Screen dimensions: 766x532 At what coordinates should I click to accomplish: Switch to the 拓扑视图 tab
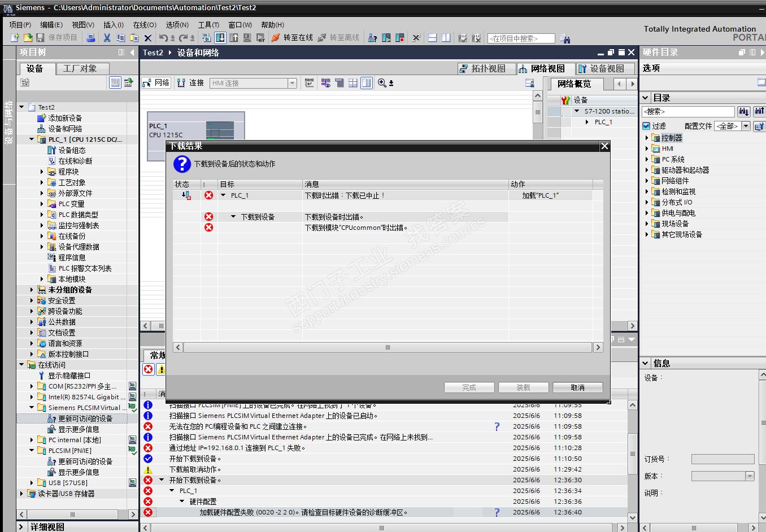pos(486,68)
